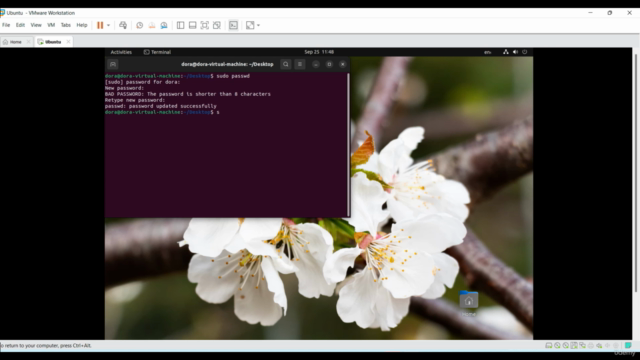Open the File menu
The width and height of the screenshot is (640, 360).
pos(6,25)
